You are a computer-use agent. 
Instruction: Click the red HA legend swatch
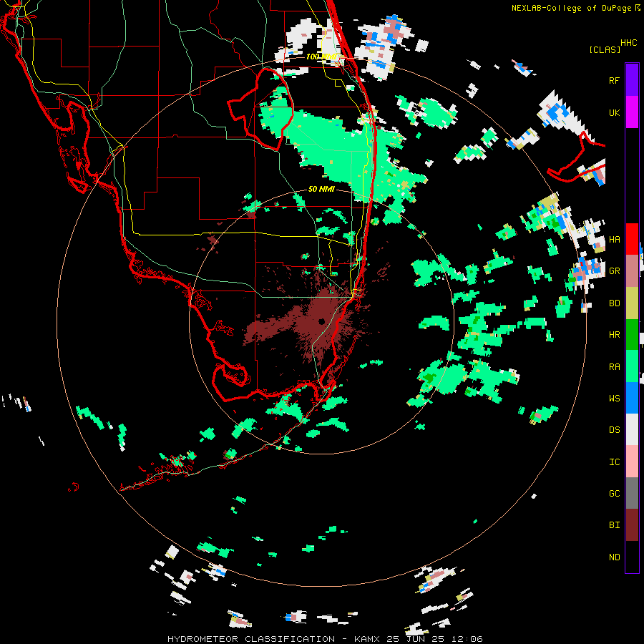(632, 239)
